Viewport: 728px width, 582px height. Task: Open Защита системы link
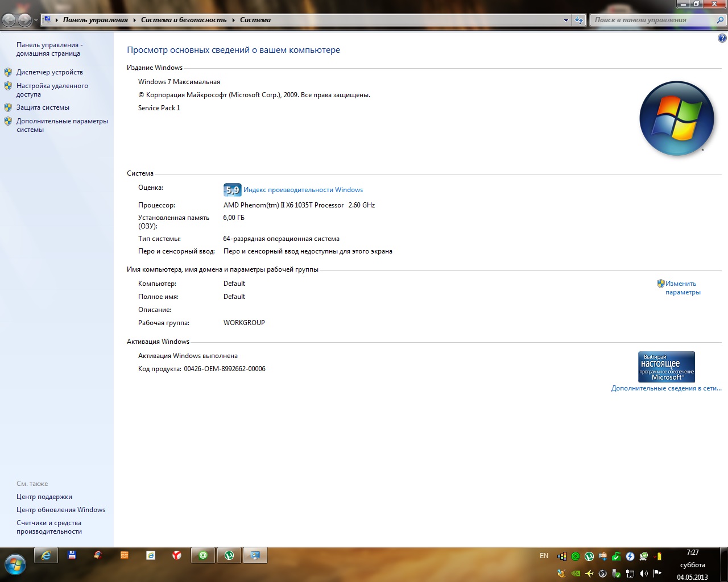click(43, 107)
